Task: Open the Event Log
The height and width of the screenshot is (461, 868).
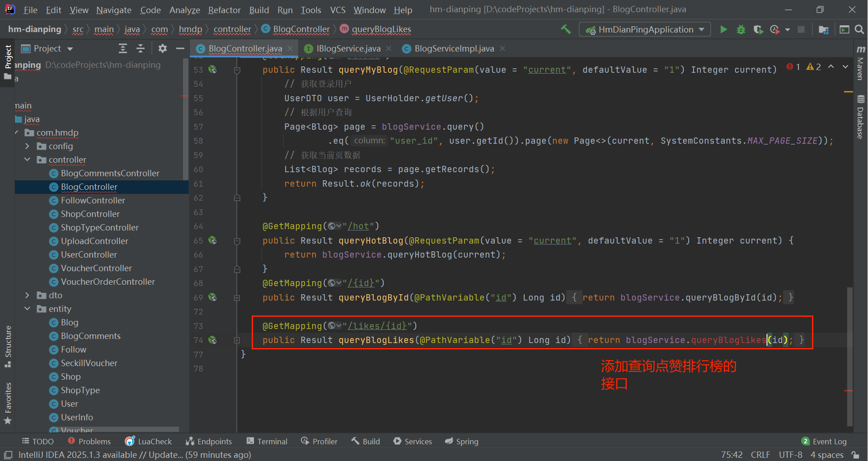Action: coord(824,442)
